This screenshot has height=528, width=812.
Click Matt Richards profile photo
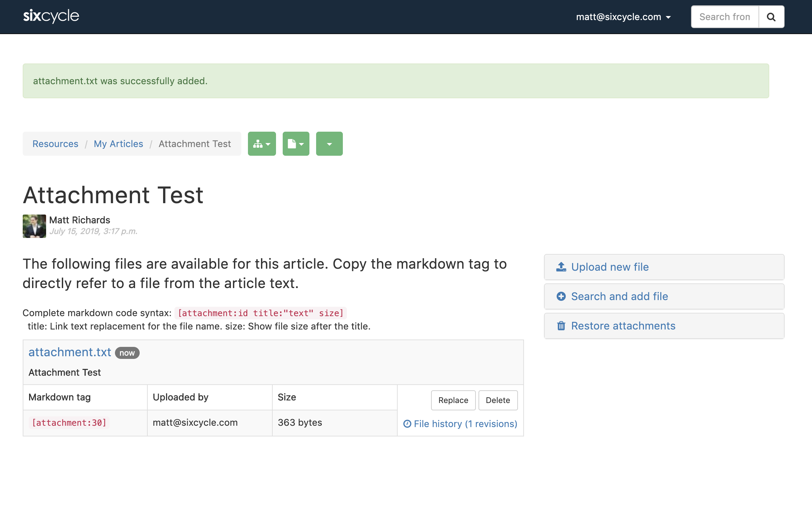click(34, 226)
